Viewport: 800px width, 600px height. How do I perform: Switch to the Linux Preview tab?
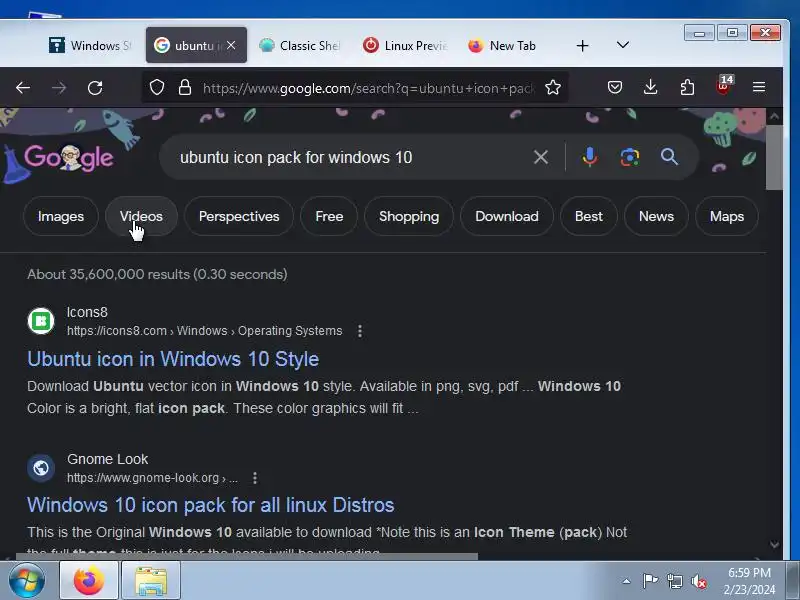405,45
